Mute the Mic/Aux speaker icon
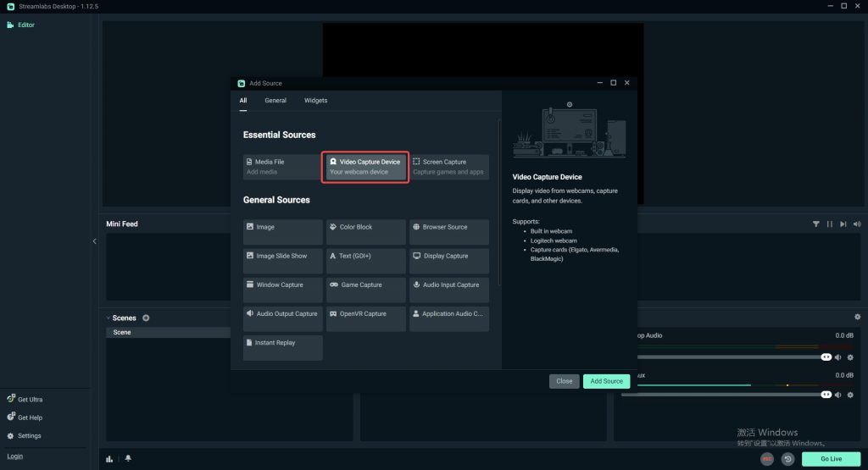 838,395
